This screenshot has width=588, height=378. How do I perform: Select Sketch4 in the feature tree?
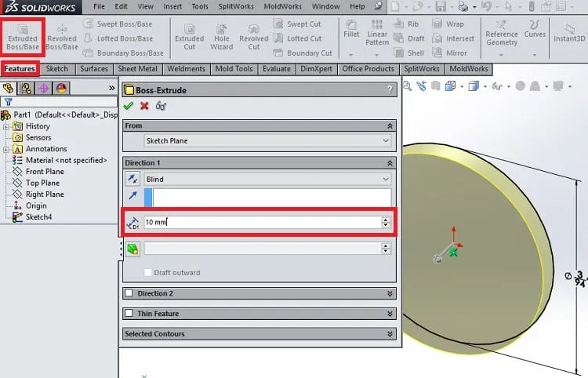pos(38,217)
